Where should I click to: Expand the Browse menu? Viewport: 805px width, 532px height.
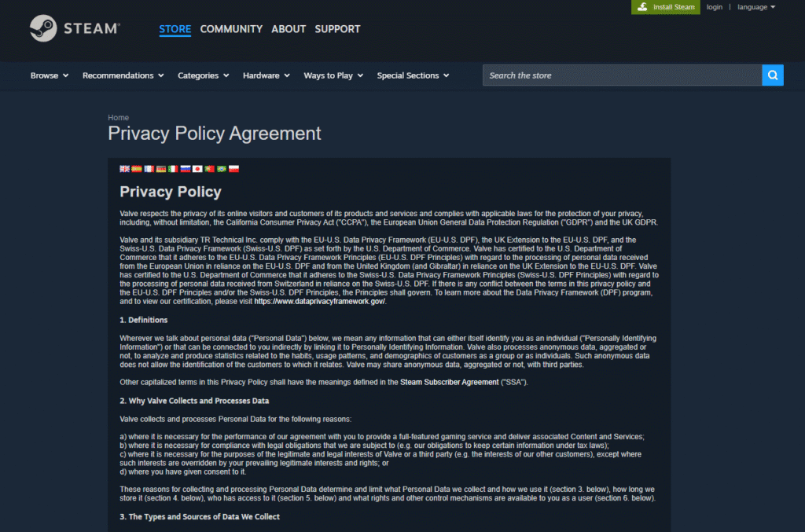[49, 75]
